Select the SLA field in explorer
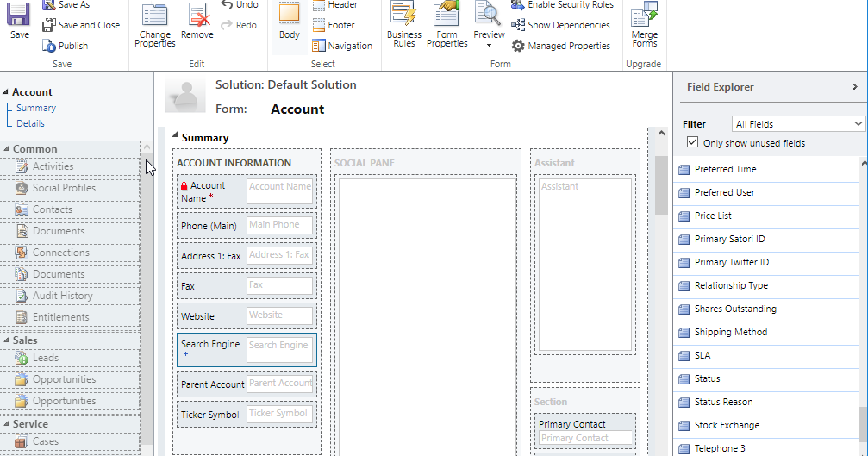Viewport: 868px width, 456px height. pos(766,355)
